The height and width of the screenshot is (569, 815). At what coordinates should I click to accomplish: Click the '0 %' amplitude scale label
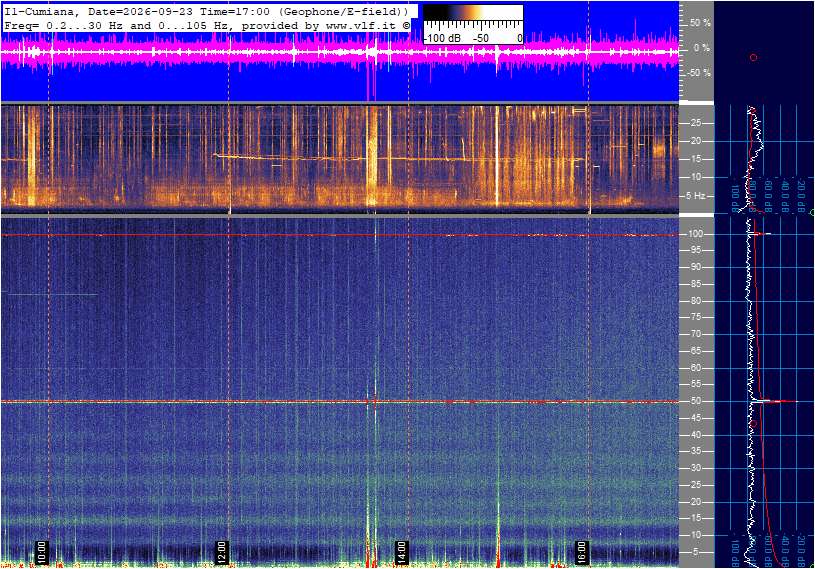pyautogui.click(x=702, y=48)
